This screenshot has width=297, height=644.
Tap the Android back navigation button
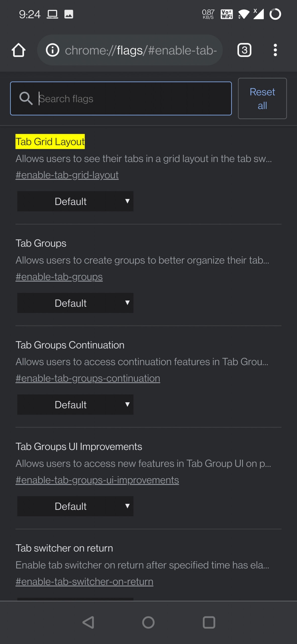(x=88, y=622)
